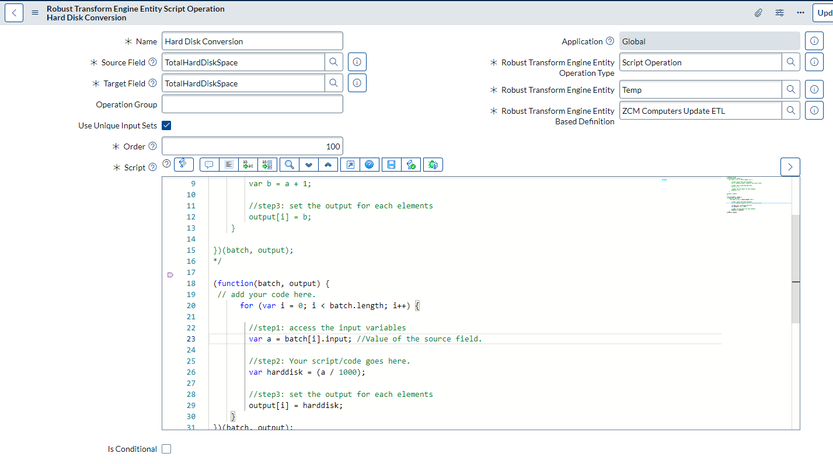Click comment '// add your code here.'
The width and height of the screenshot is (833, 464).
pos(266,294)
